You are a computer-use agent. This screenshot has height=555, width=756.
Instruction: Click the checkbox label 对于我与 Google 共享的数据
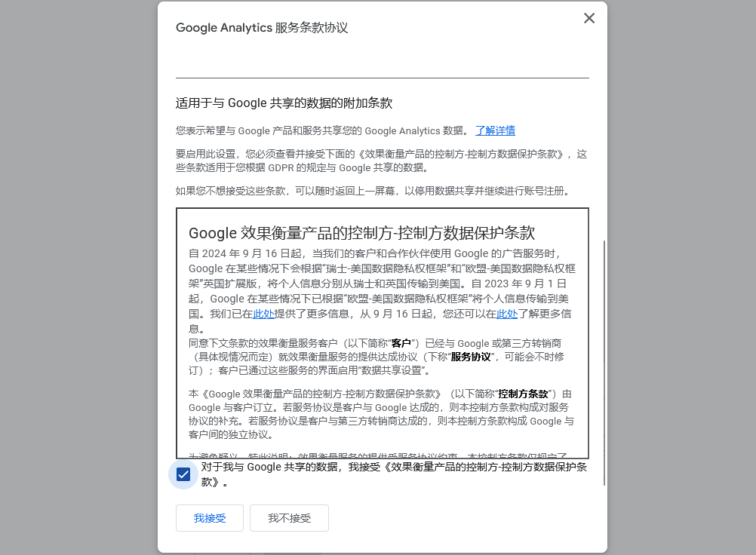pyautogui.click(x=394, y=474)
